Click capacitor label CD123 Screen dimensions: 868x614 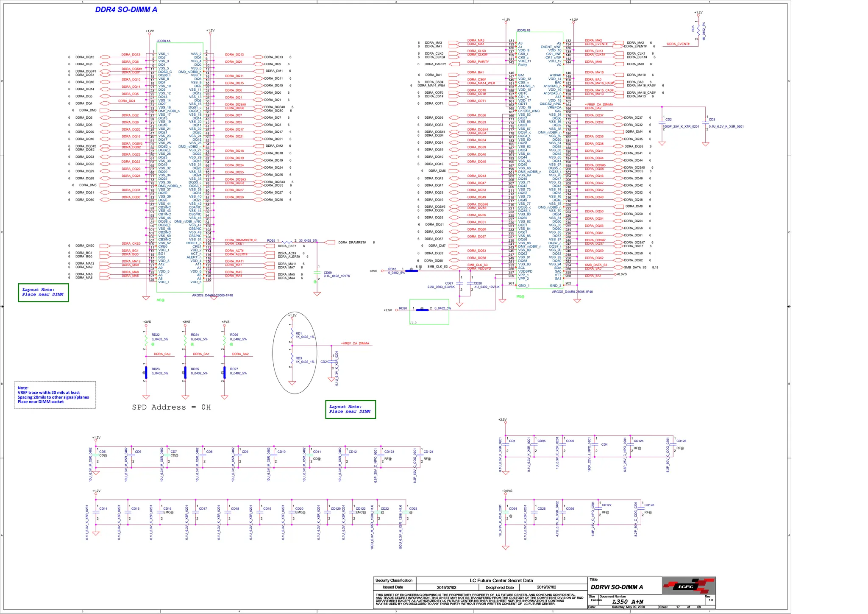(389, 452)
